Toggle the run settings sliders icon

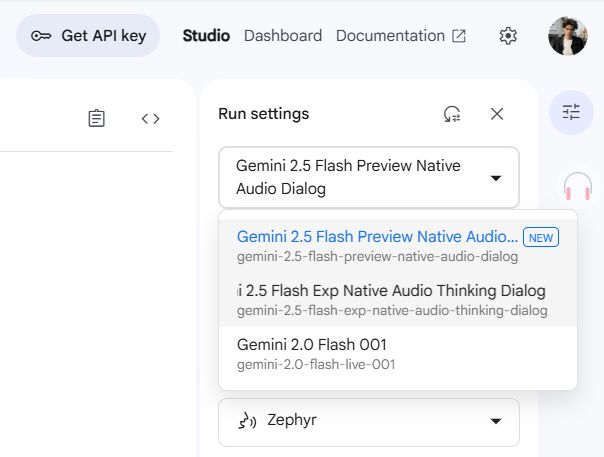click(x=571, y=112)
